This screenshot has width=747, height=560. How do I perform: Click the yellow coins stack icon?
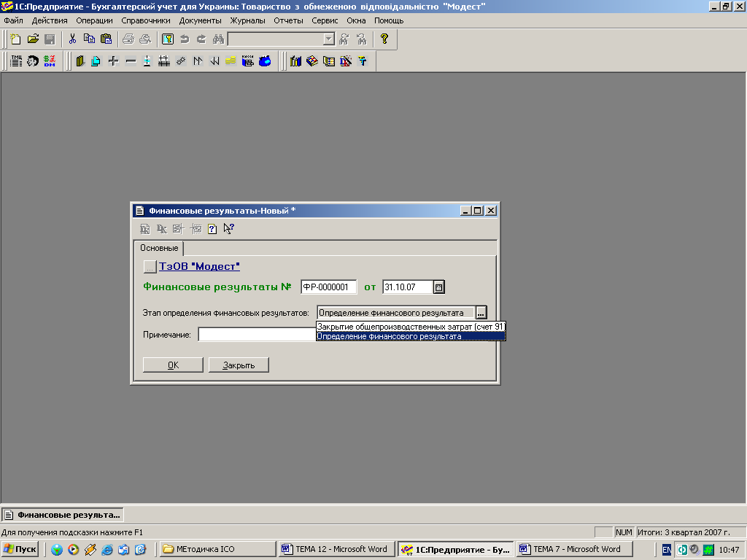pos(231,61)
